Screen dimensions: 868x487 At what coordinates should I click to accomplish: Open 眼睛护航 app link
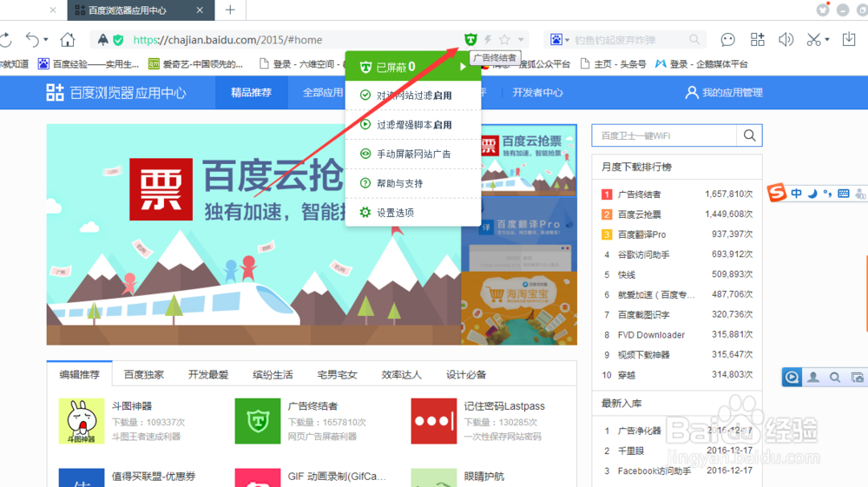[484, 476]
